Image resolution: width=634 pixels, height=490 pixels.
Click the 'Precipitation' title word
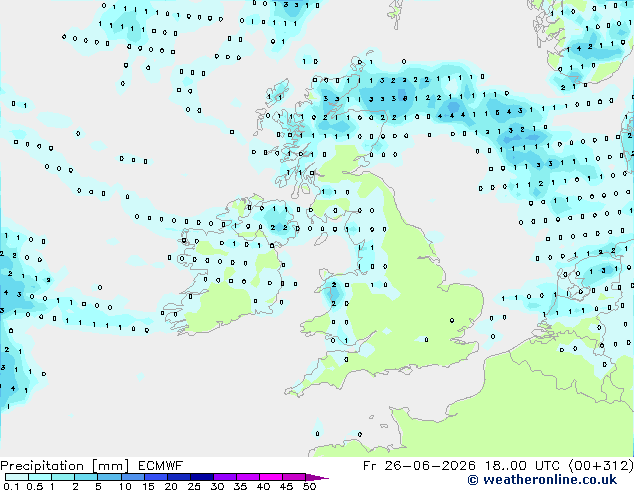pos(42,466)
